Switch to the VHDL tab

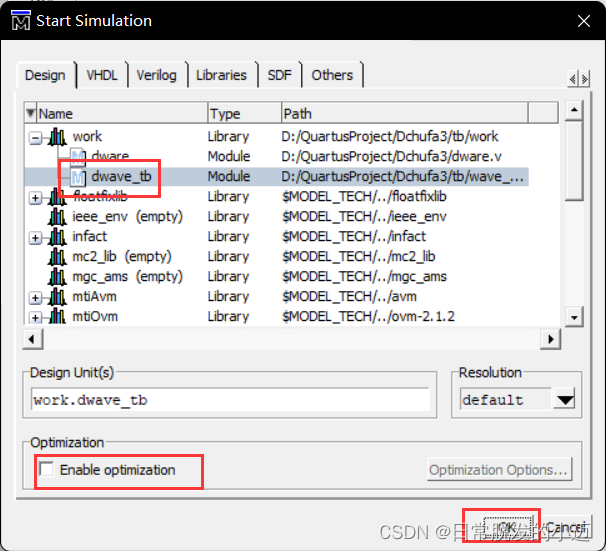[102, 75]
